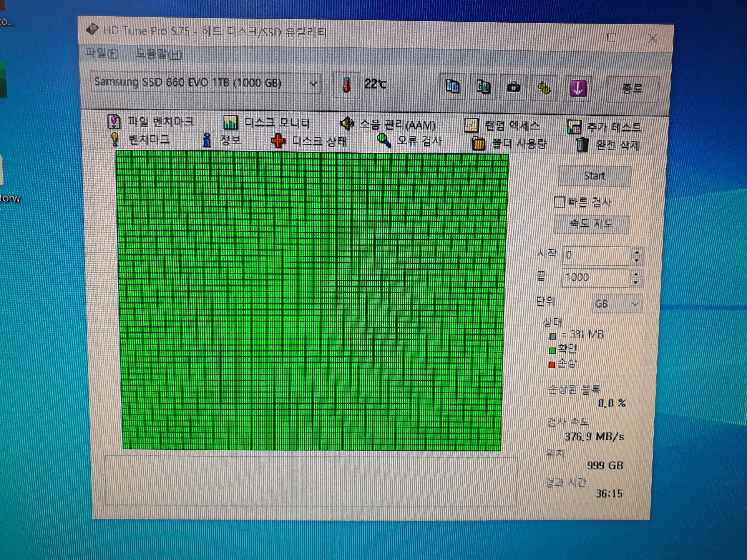Decrease the 시작 value with down arrow
This screenshot has width=747, height=560.
click(637, 260)
